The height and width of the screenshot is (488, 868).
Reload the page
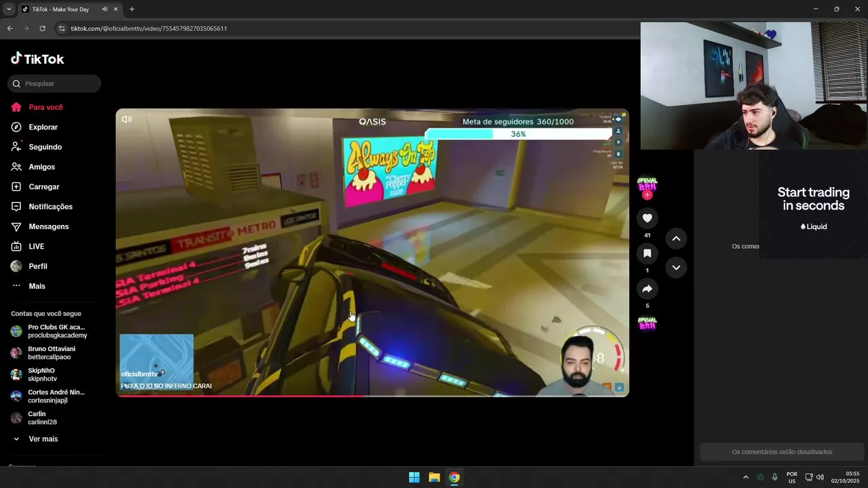click(x=42, y=28)
